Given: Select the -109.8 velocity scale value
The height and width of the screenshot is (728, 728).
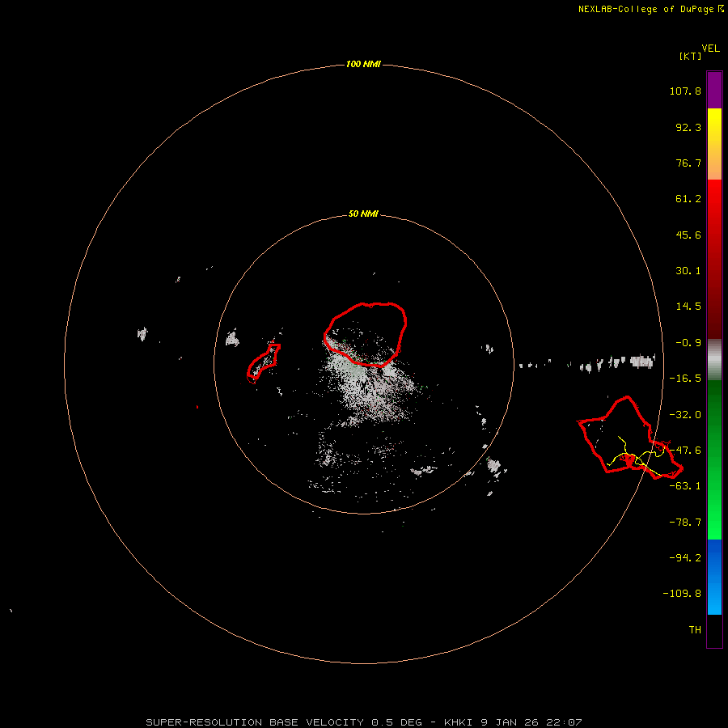Looking at the screenshot, I should (682, 594).
